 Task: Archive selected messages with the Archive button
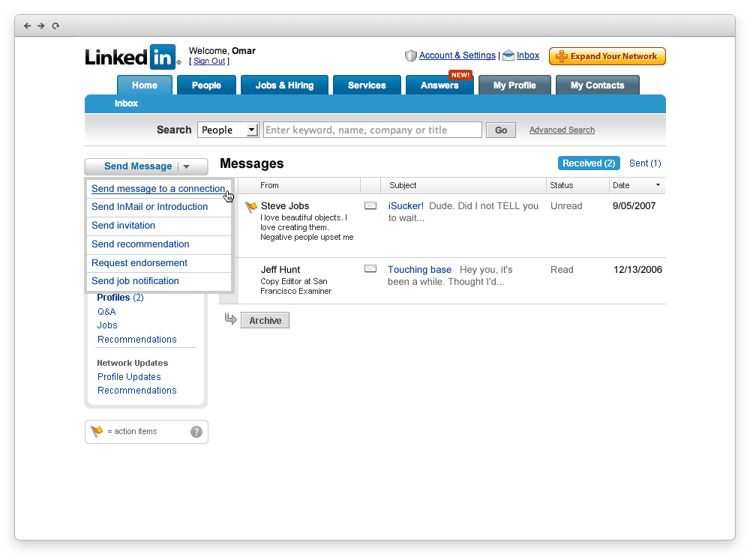pyautogui.click(x=265, y=320)
